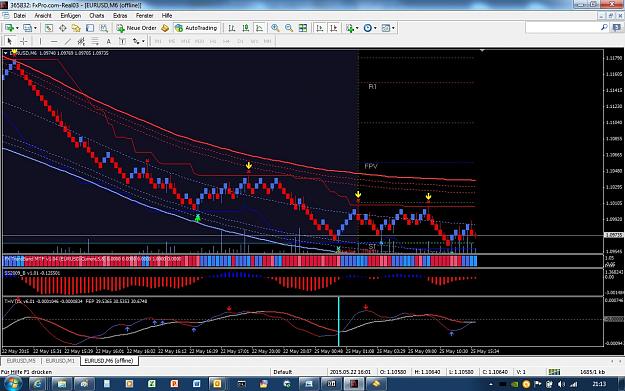Open the Data Window crosshair icon
Viewport: 625px width, 391px height.
pos(63,28)
